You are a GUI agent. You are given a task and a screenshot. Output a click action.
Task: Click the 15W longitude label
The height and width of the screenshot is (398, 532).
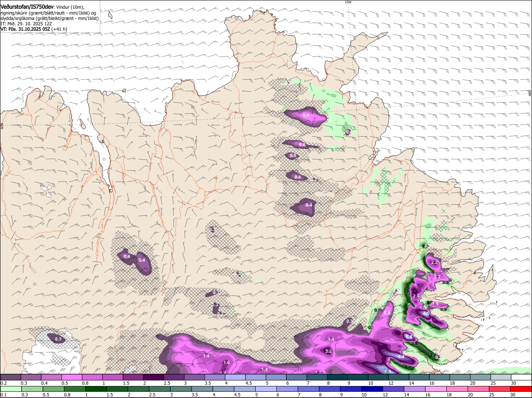[x=348, y=2]
